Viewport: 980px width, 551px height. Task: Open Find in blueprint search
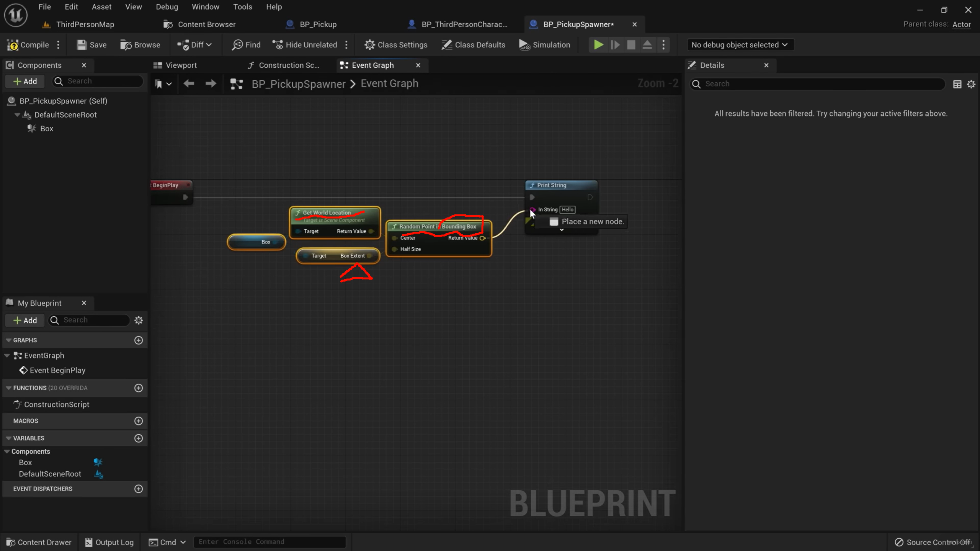coord(246,45)
